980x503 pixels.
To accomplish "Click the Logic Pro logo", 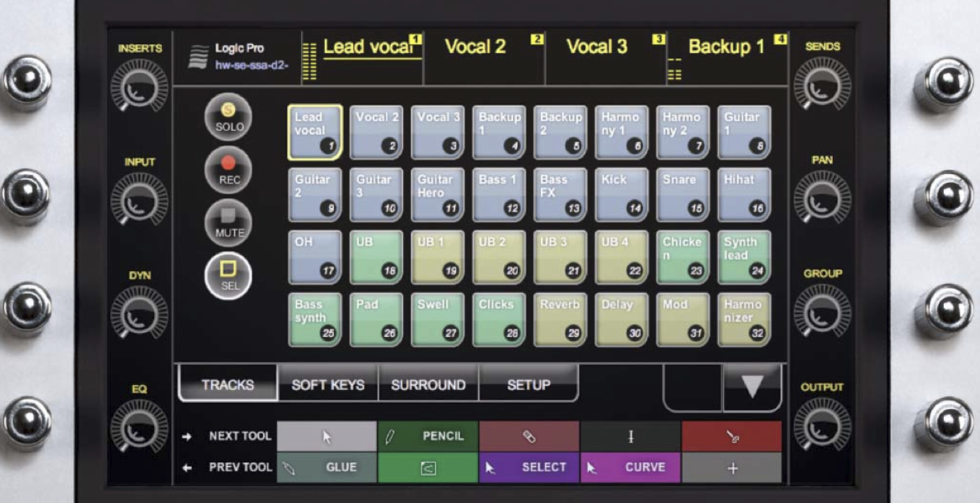I will pyautogui.click(x=198, y=59).
